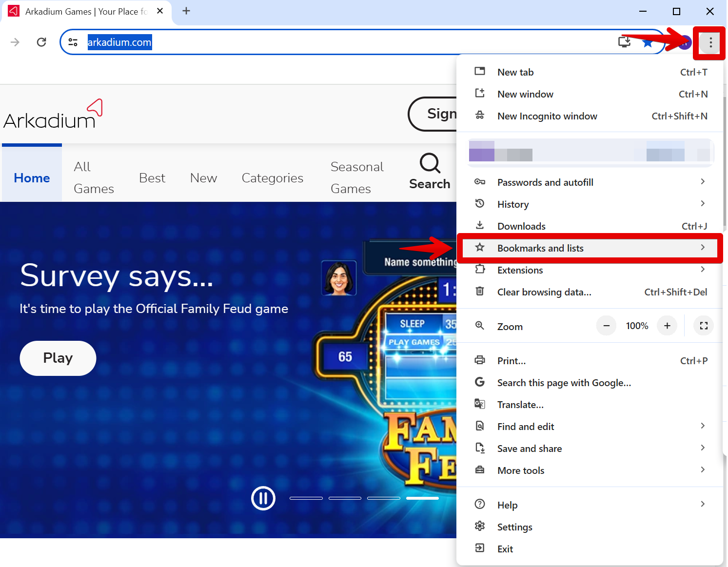The image size is (728, 567).
Task: Click the Arkadium logo
Action: click(53, 114)
